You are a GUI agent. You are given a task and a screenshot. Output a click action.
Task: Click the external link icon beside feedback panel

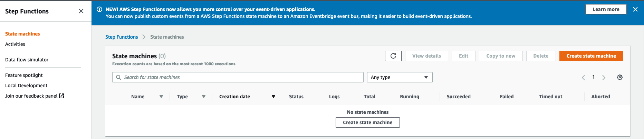click(x=61, y=96)
